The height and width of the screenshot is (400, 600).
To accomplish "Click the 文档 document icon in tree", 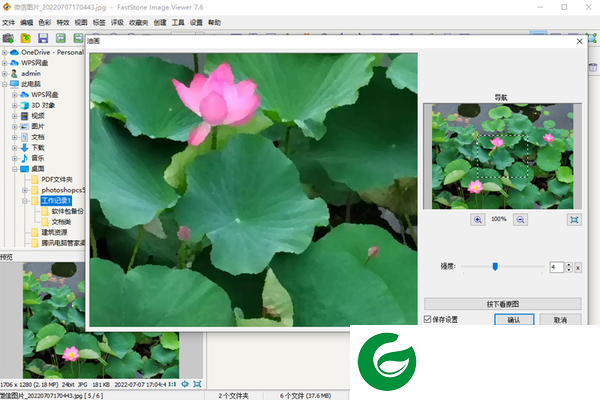I will (x=24, y=137).
